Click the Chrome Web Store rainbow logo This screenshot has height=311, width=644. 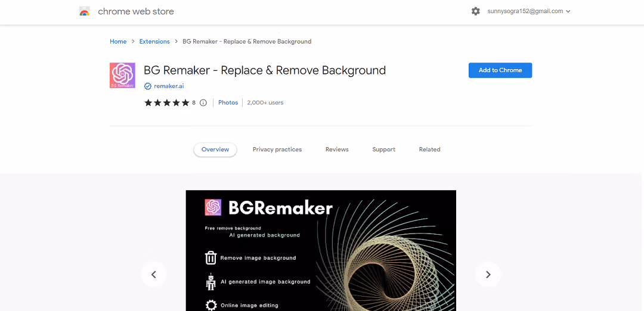pyautogui.click(x=85, y=11)
